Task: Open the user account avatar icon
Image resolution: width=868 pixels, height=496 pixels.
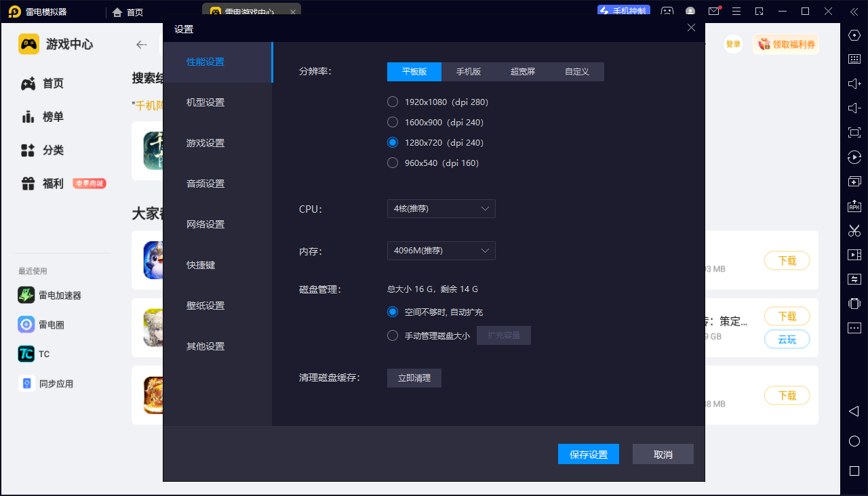Action: (x=690, y=12)
